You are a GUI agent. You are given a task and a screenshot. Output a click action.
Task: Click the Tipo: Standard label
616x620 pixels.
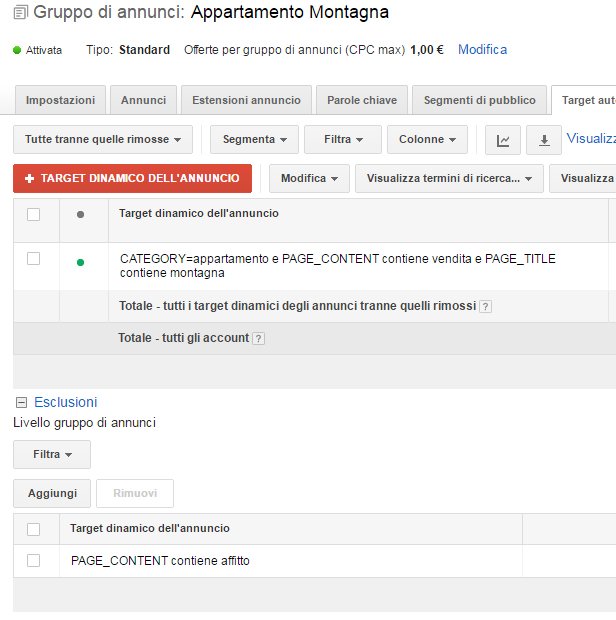click(x=128, y=50)
